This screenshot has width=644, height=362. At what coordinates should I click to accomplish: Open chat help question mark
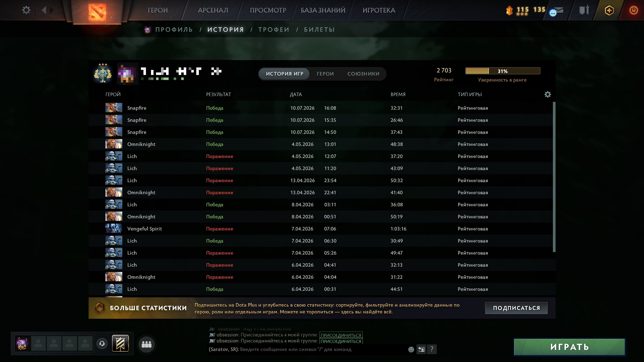click(432, 349)
